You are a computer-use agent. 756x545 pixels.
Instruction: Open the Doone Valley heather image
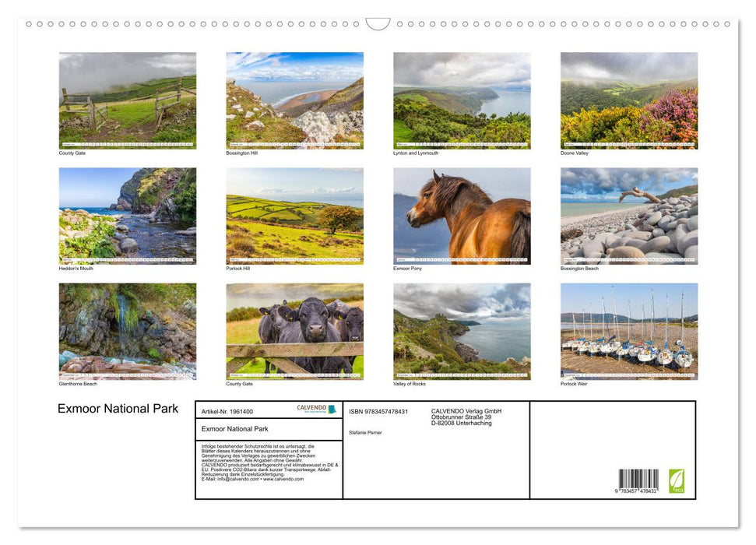(x=628, y=100)
